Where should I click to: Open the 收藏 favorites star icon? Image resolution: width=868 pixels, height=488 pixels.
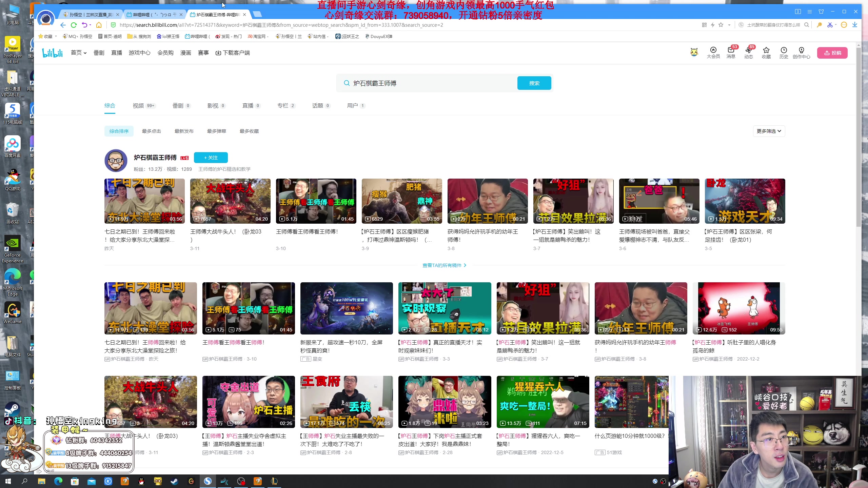tap(766, 53)
